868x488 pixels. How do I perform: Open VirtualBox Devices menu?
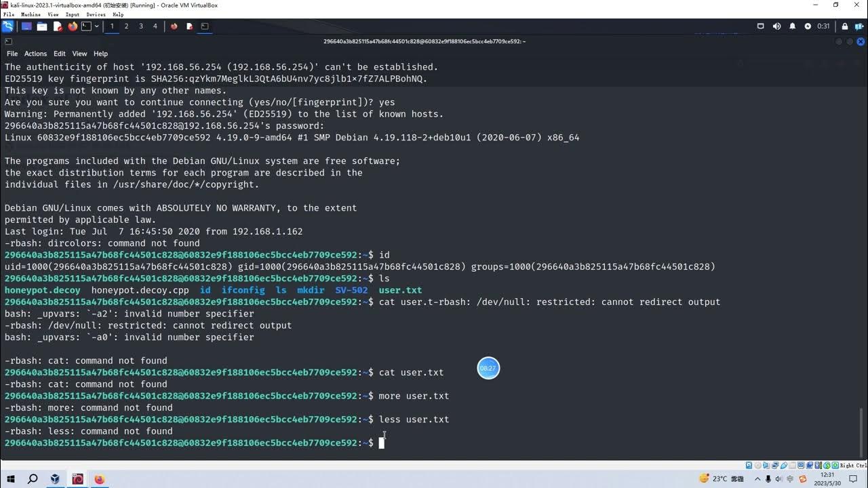click(96, 14)
